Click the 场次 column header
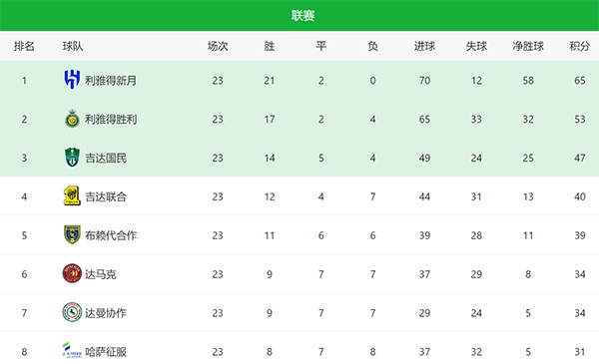The image size is (599, 364). pyautogui.click(x=218, y=46)
